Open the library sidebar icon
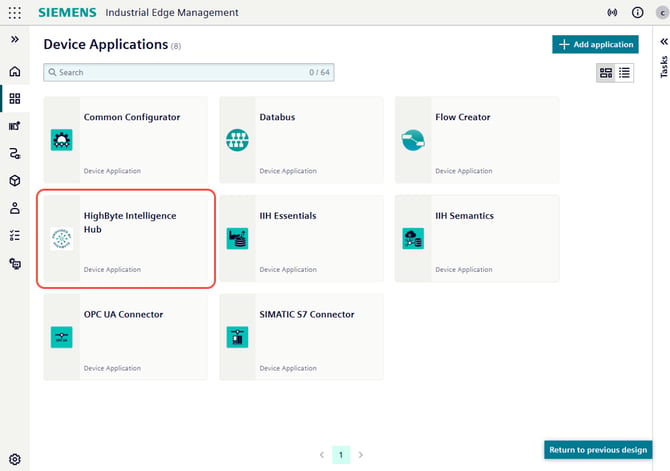Image resolution: width=670 pixels, height=471 pixels. 15,126
